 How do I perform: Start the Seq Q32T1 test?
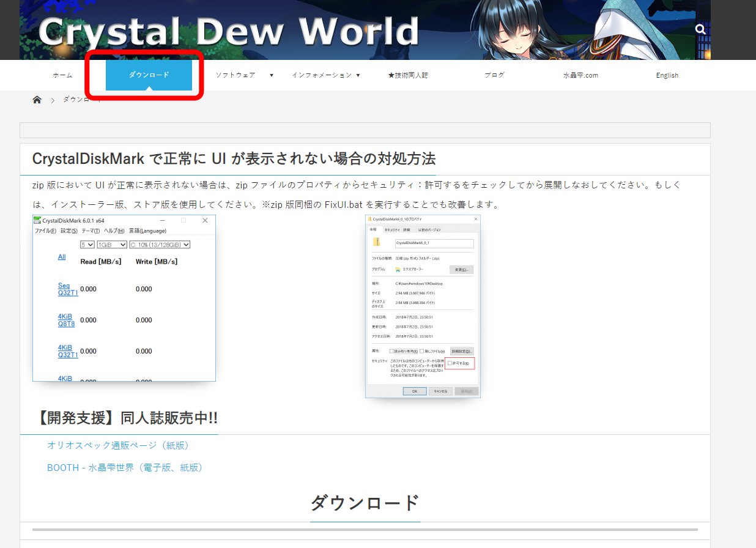(68, 289)
